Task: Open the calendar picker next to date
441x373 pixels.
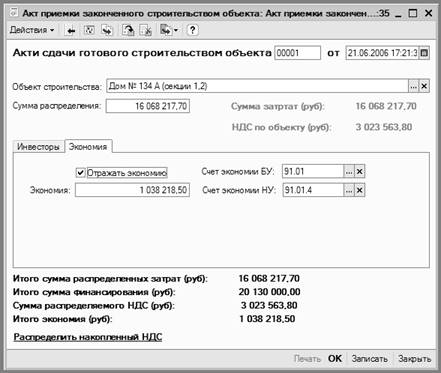Action: click(x=424, y=53)
